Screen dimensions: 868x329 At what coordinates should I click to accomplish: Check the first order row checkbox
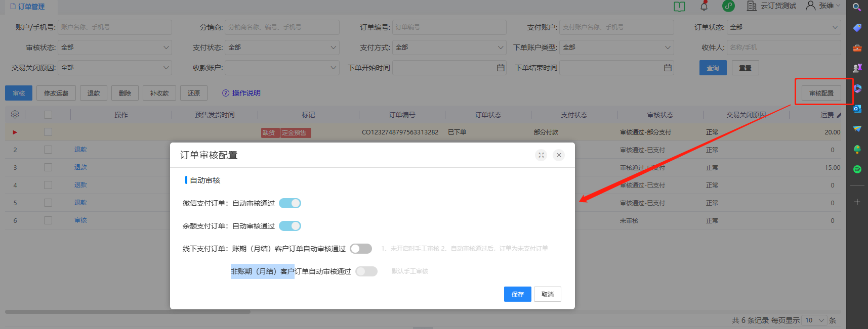(x=48, y=132)
